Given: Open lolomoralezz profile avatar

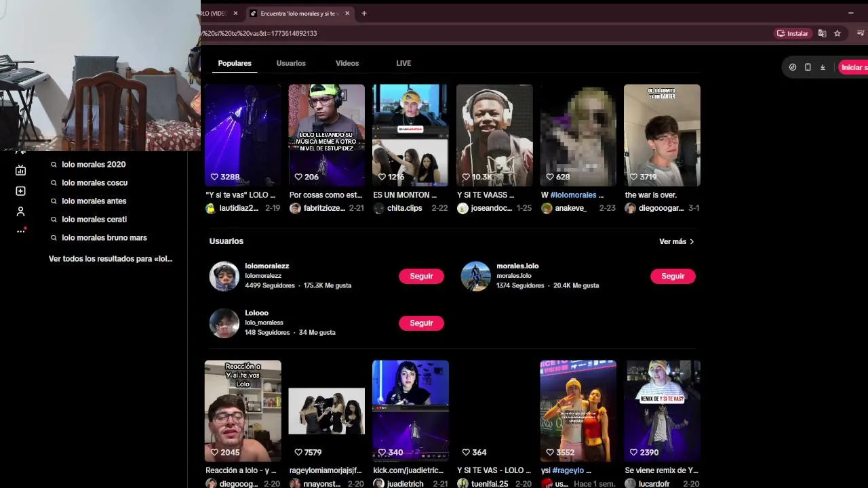Looking at the screenshot, I should point(224,276).
